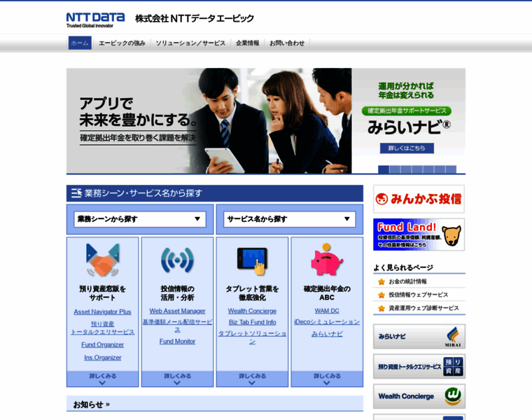Select the first banner slide indicator

click(x=384, y=169)
